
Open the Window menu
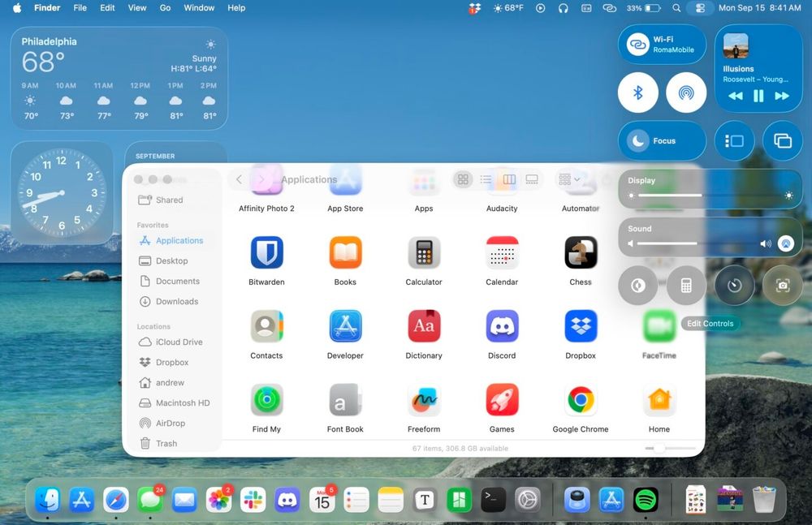click(x=199, y=7)
